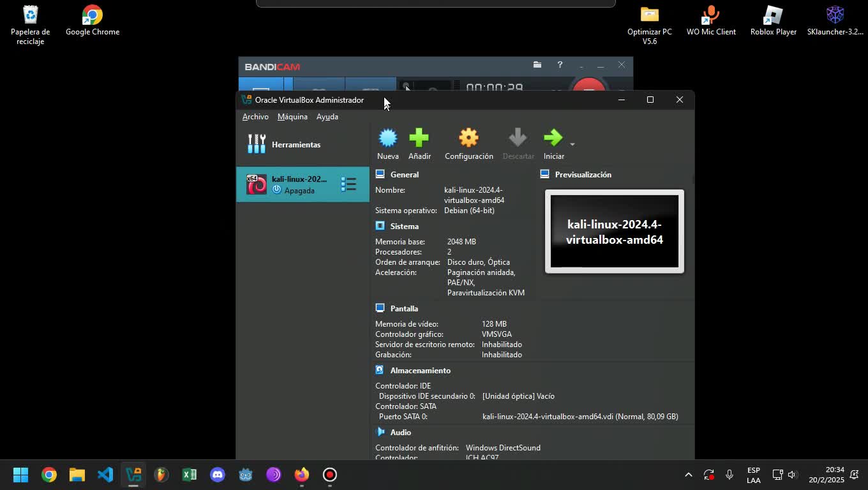
Task: Open the Ayuda menu
Action: (327, 117)
